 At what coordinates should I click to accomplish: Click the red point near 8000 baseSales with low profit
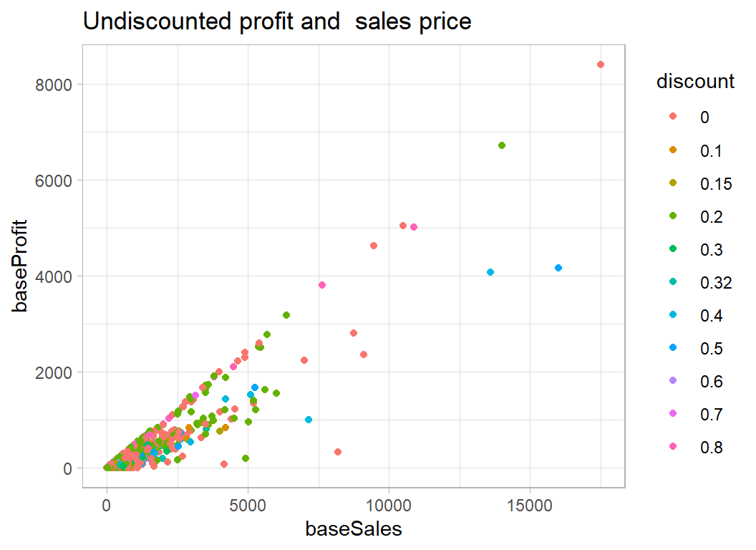pos(338,452)
